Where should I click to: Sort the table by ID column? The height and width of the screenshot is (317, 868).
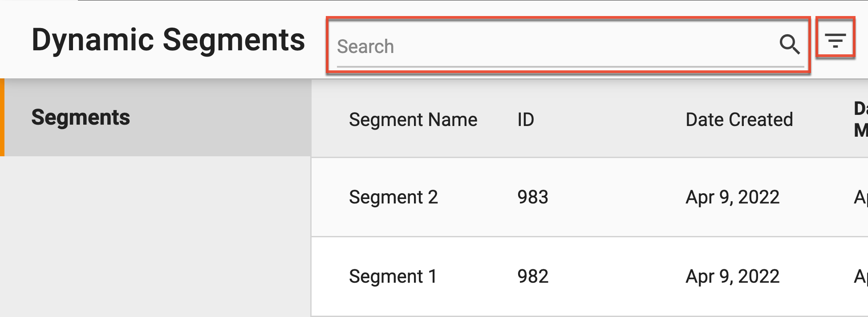click(x=525, y=119)
